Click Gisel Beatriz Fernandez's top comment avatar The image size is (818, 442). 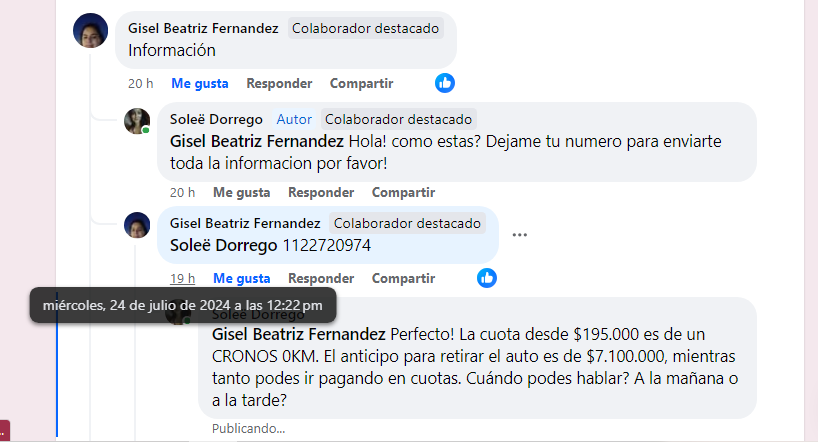point(91,32)
